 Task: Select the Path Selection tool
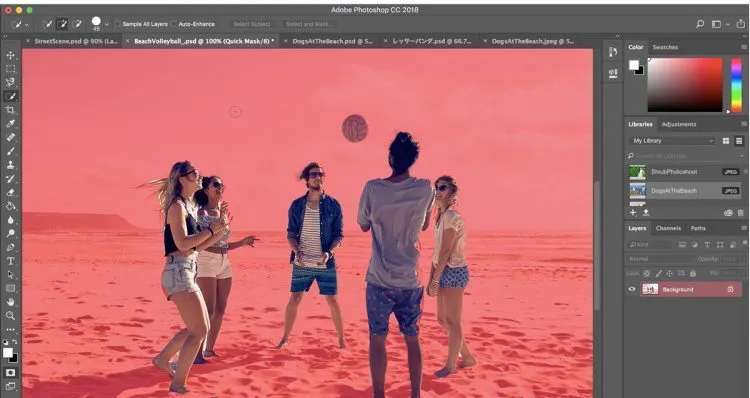pos(11,275)
